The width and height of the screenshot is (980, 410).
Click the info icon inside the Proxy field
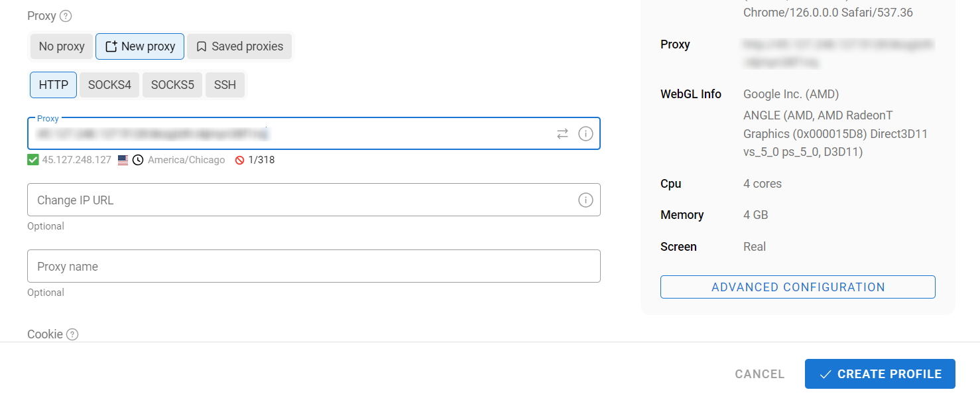585,133
